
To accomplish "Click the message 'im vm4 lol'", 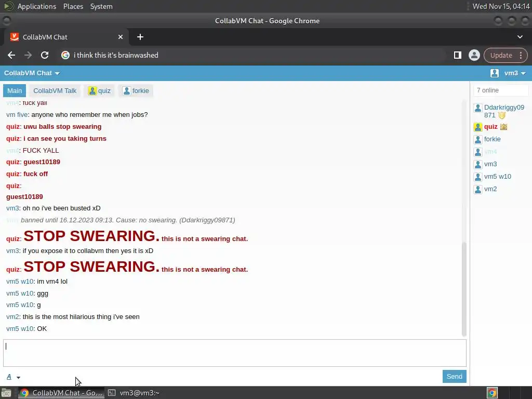I will click(52, 282).
